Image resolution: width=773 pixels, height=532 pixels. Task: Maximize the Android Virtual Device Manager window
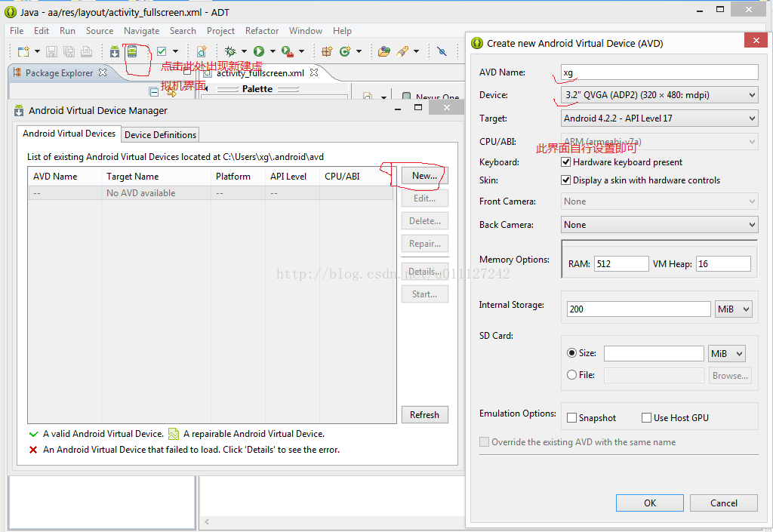(418, 107)
